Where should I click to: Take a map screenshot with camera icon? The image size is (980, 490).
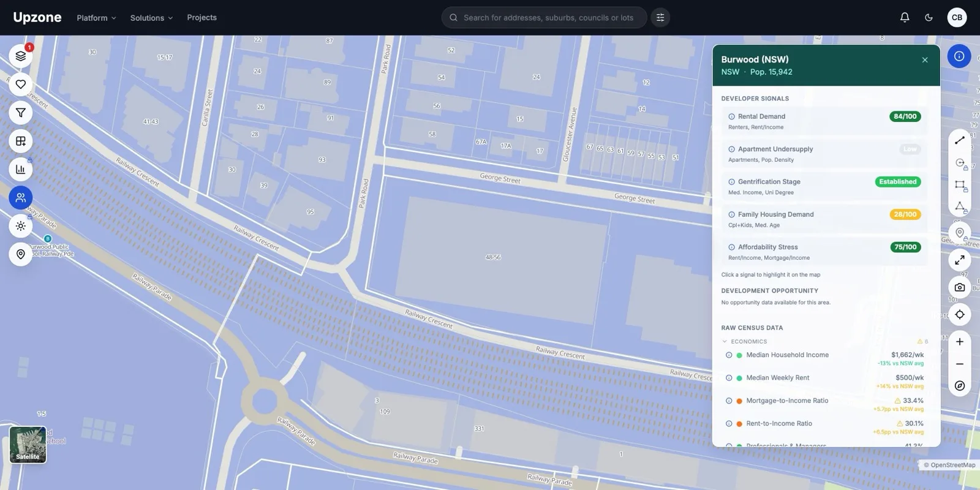(x=960, y=287)
